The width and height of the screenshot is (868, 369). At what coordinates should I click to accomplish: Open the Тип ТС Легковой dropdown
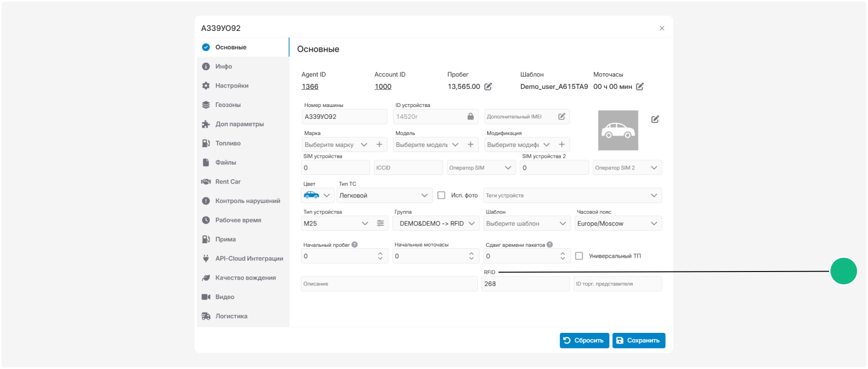pyautogui.click(x=384, y=195)
